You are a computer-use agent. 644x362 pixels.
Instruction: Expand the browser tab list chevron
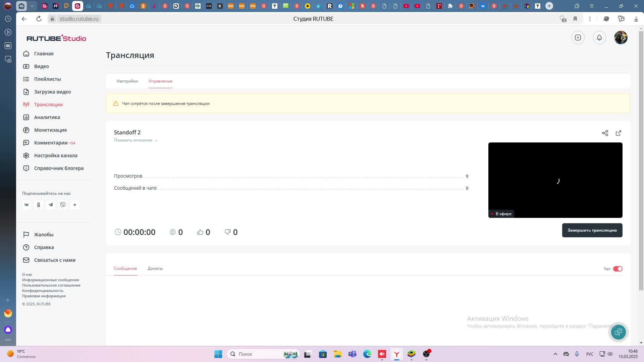tap(32, 6)
